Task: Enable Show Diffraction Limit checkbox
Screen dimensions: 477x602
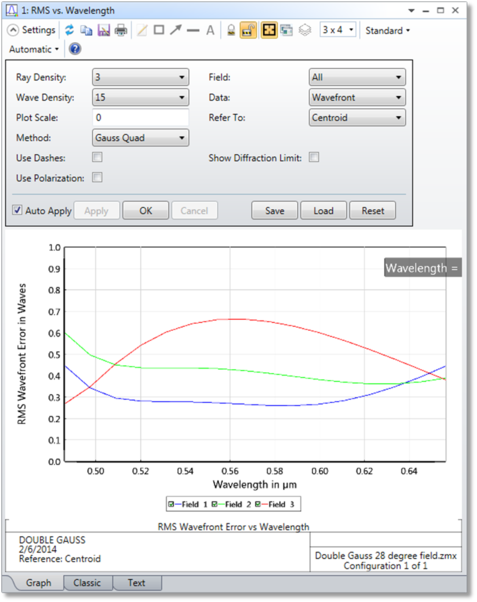Action: click(314, 157)
